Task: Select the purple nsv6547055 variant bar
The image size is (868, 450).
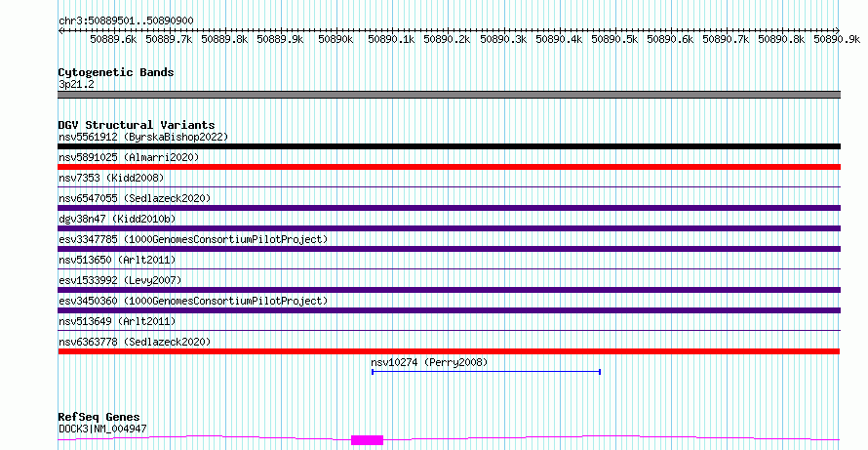Action: [x=449, y=208]
